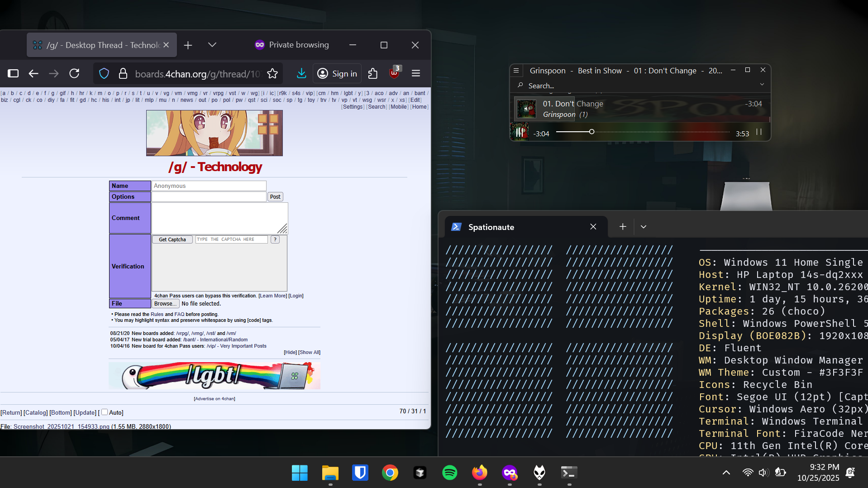
Task: Select the Spationaute terminal tab
Action: click(x=526, y=227)
